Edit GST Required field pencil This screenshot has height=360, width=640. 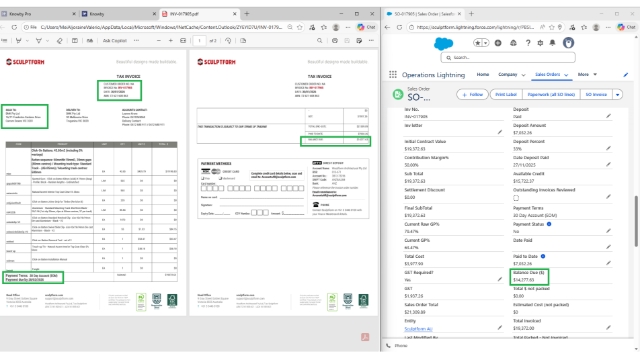(500, 279)
